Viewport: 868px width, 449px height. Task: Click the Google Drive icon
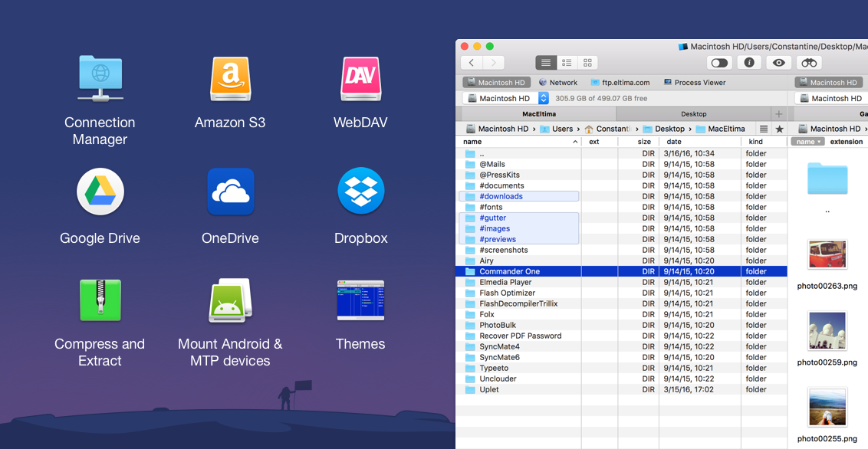pos(100,192)
